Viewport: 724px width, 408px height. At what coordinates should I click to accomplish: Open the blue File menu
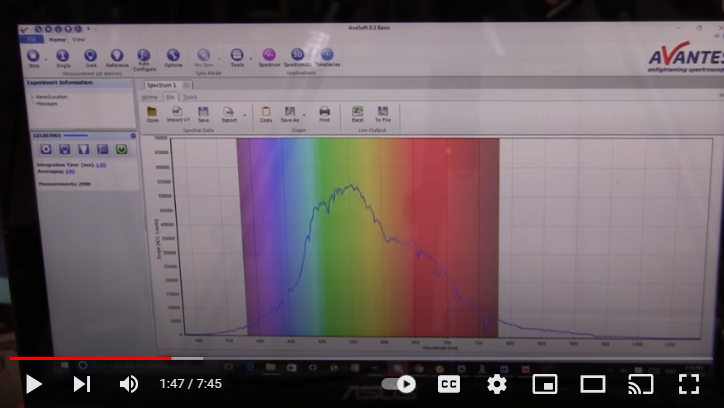click(32, 40)
